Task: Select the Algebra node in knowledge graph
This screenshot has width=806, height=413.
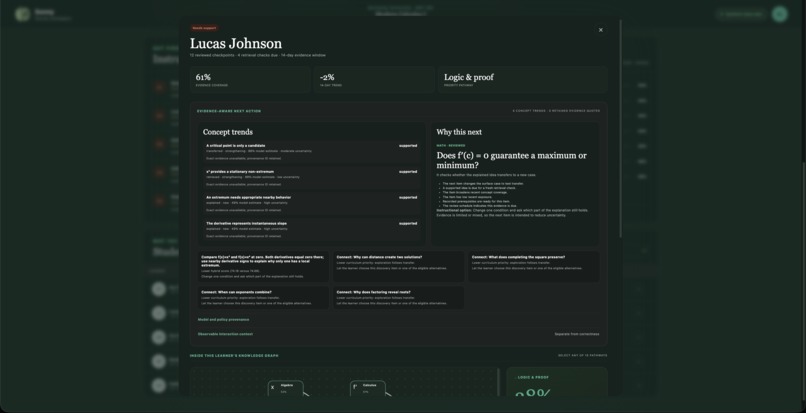Action: [285, 388]
